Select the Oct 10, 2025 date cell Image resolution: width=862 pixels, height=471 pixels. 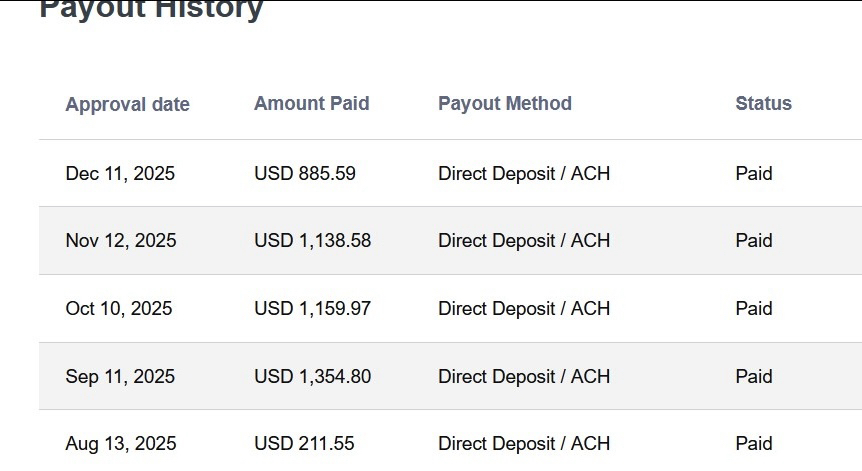[x=119, y=308]
